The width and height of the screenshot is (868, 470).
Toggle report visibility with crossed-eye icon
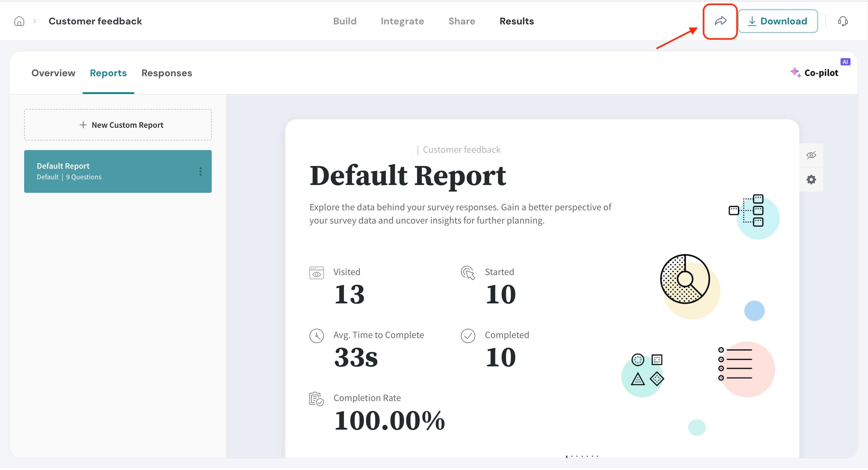pyautogui.click(x=811, y=155)
